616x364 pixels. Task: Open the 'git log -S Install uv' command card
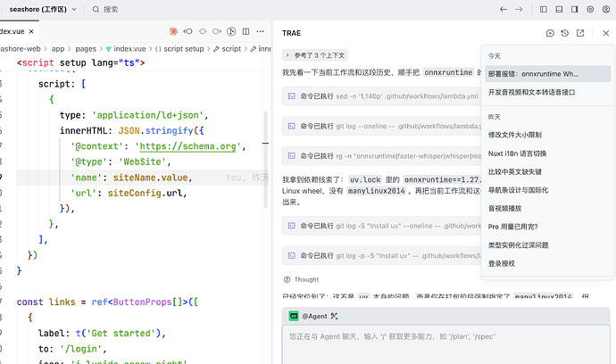382,226
